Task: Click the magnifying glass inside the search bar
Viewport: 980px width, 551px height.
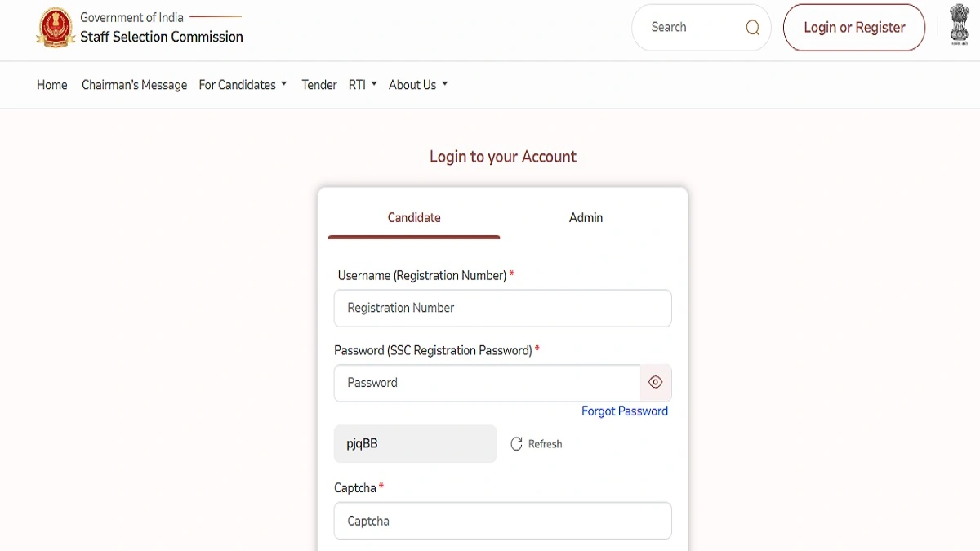Action: [751, 27]
